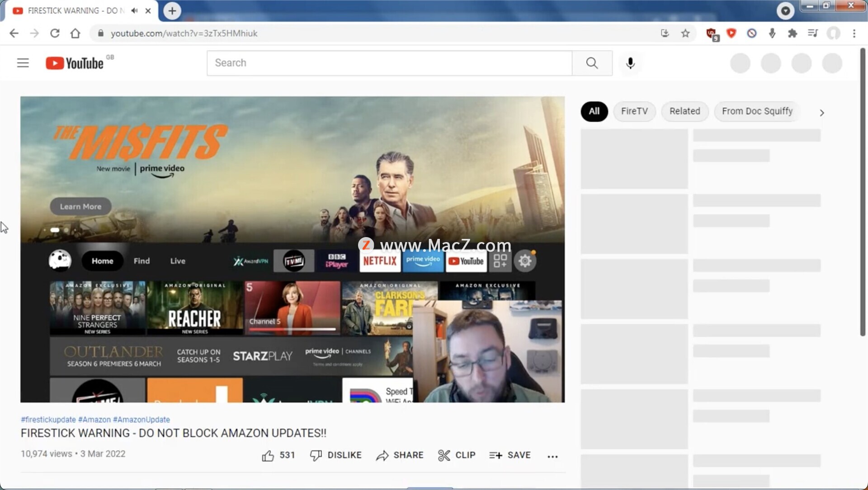The image size is (868, 490).
Task: Go forward with the browser forward arrow
Action: [x=34, y=33]
